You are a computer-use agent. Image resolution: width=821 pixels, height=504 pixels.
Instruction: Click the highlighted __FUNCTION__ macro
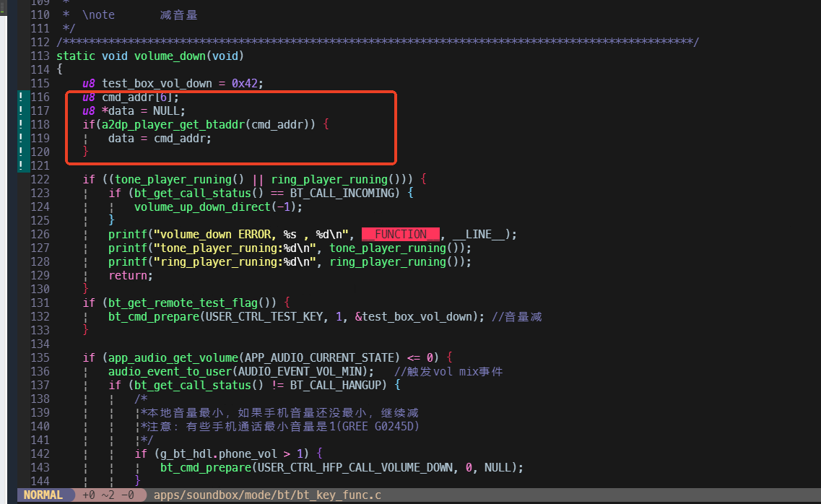click(401, 234)
